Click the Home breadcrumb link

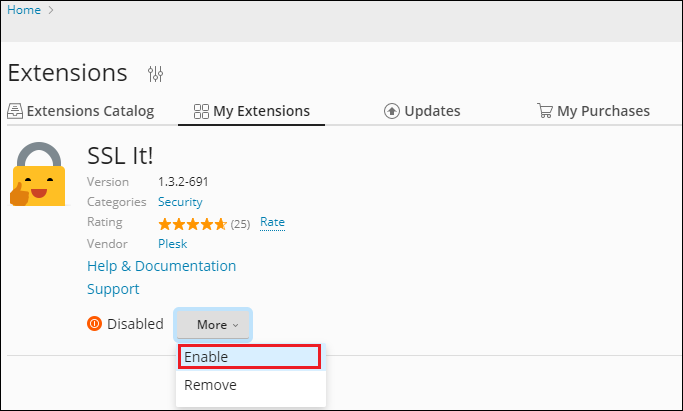point(24,10)
